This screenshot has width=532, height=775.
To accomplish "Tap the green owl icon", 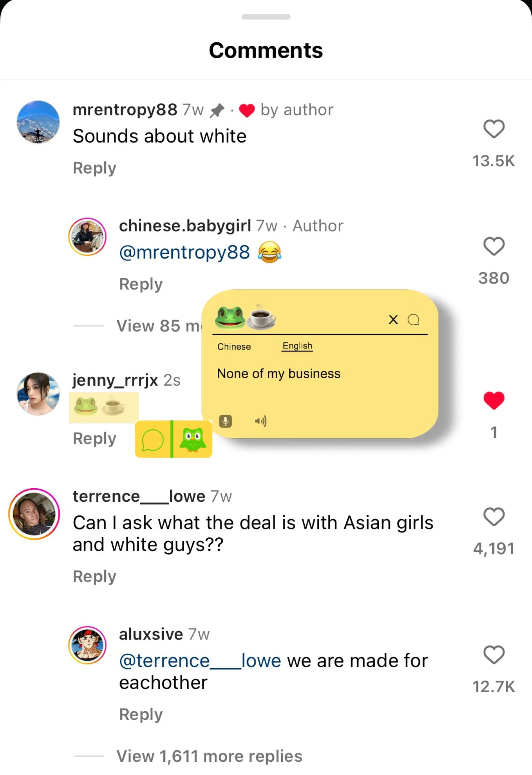I will [x=193, y=439].
